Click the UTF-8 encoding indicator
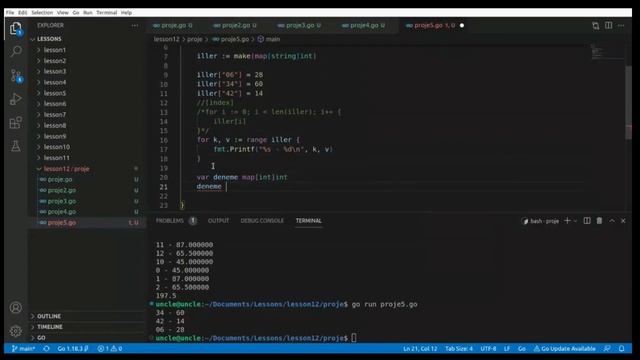Screen dimensions: 640x360 (488, 349)
